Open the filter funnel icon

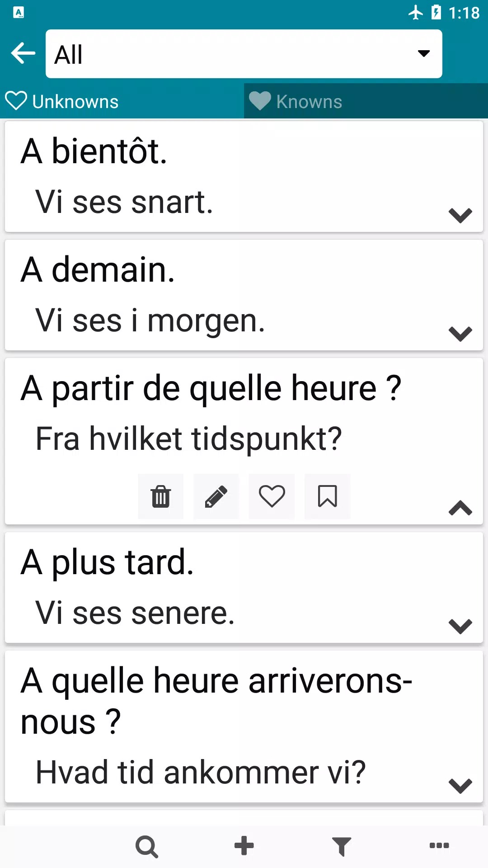tap(342, 846)
